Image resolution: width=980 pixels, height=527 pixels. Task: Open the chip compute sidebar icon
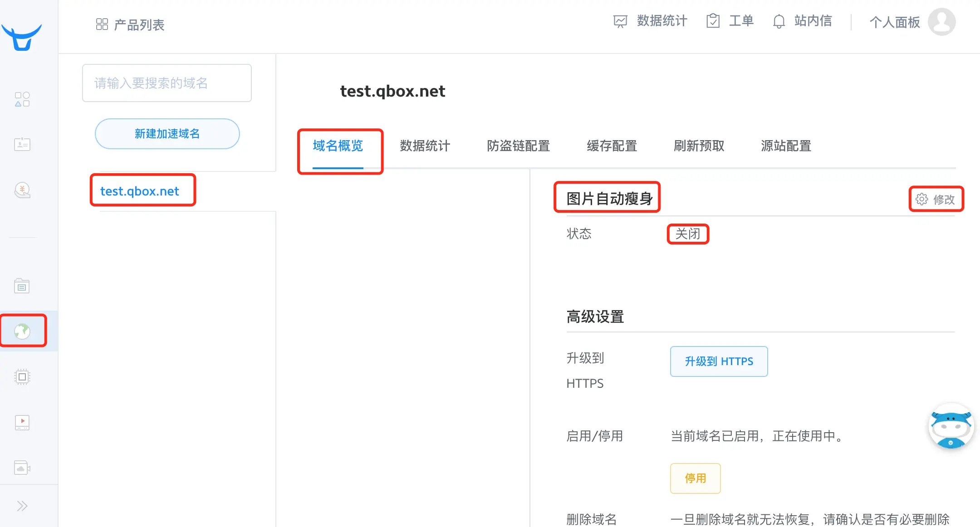tap(22, 377)
